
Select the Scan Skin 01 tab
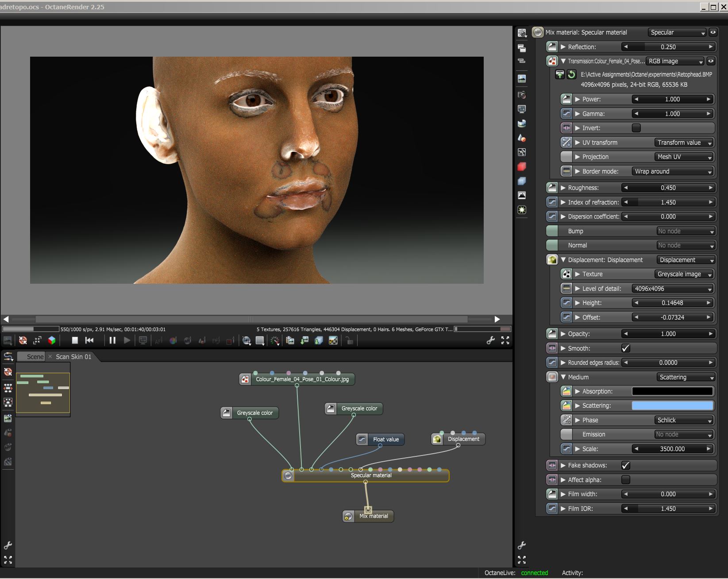tap(73, 357)
